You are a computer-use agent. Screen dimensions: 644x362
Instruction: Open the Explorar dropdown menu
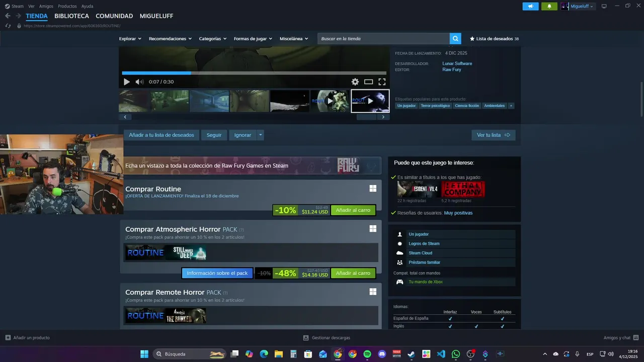[130, 39]
